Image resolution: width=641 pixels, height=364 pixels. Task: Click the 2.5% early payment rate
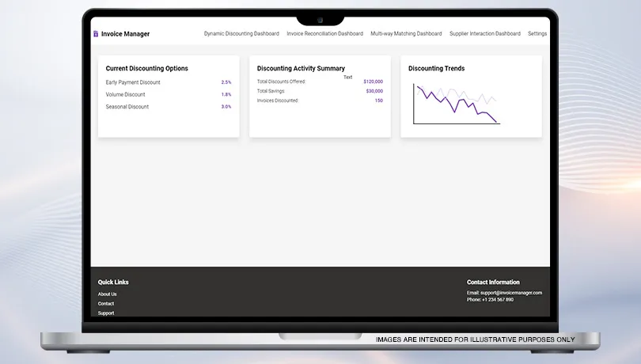[x=226, y=82]
